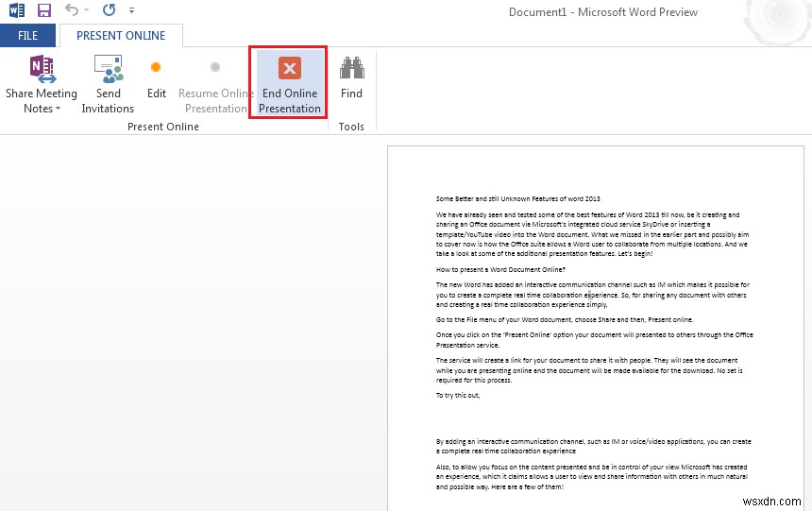The image size is (812, 511).
Task: Open the undo history dropdown arrow
Action: pos(87,10)
